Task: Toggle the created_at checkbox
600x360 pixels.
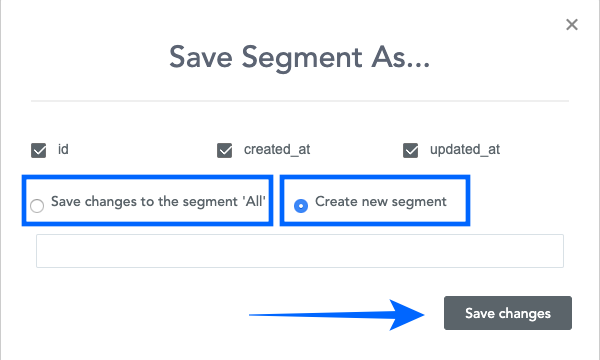Action: point(225,150)
